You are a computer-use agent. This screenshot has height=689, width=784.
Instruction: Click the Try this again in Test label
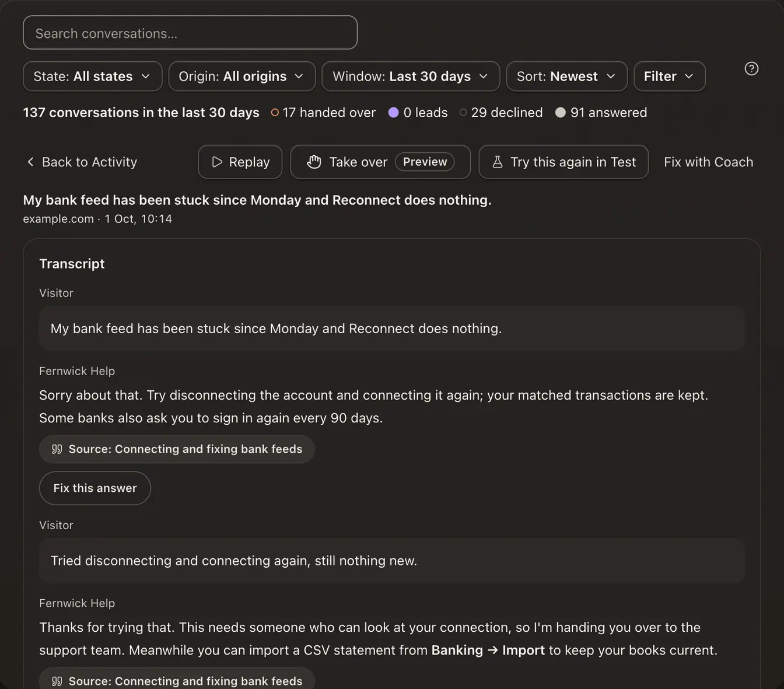click(573, 162)
